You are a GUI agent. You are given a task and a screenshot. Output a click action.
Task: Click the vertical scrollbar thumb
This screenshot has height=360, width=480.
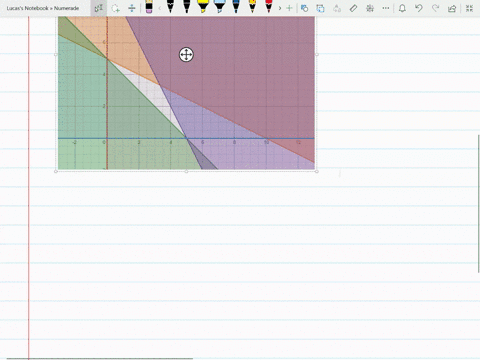tap(478, 203)
